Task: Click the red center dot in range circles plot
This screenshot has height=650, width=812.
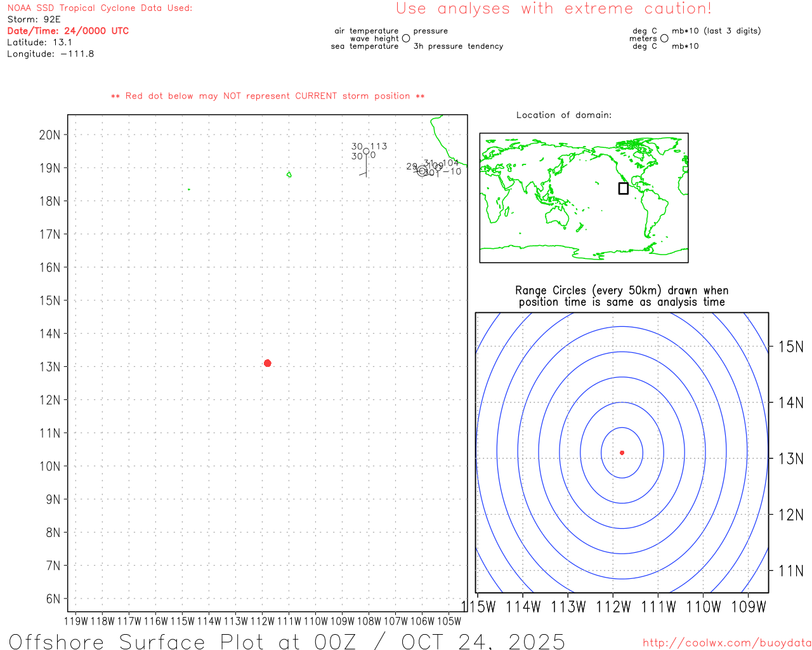Action: coord(622,453)
